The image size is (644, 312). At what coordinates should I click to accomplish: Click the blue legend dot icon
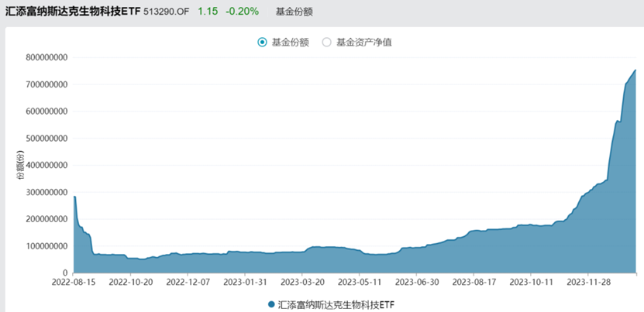(271, 304)
